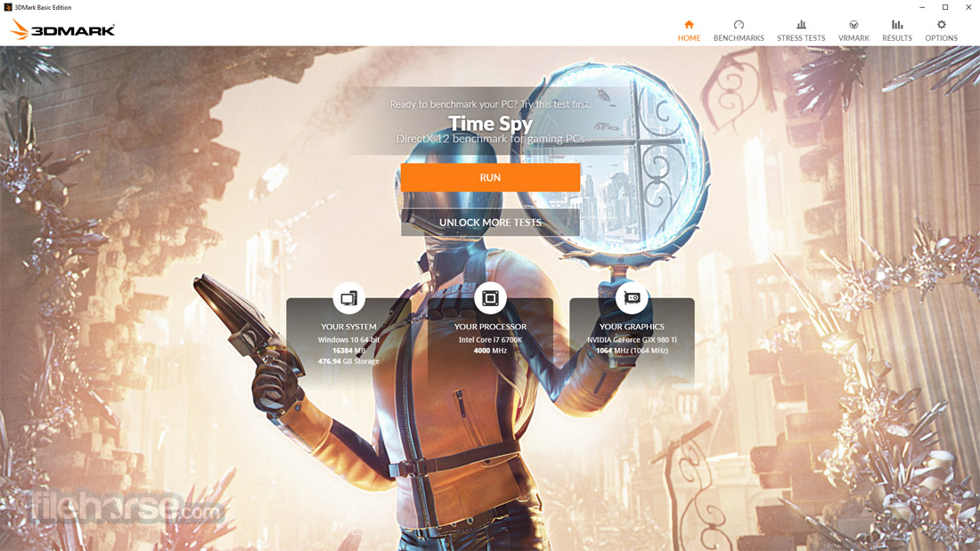Click the Your Graphics card icon
The image size is (980, 551).
coord(632,298)
